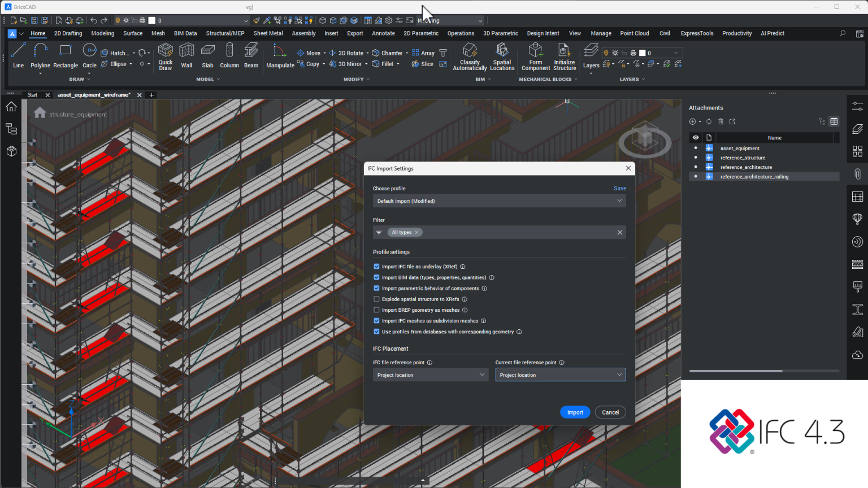Image resolution: width=868 pixels, height=488 pixels.
Task: Switch to the BIM Data ribbon tab
Action: [x=185, y=33]
